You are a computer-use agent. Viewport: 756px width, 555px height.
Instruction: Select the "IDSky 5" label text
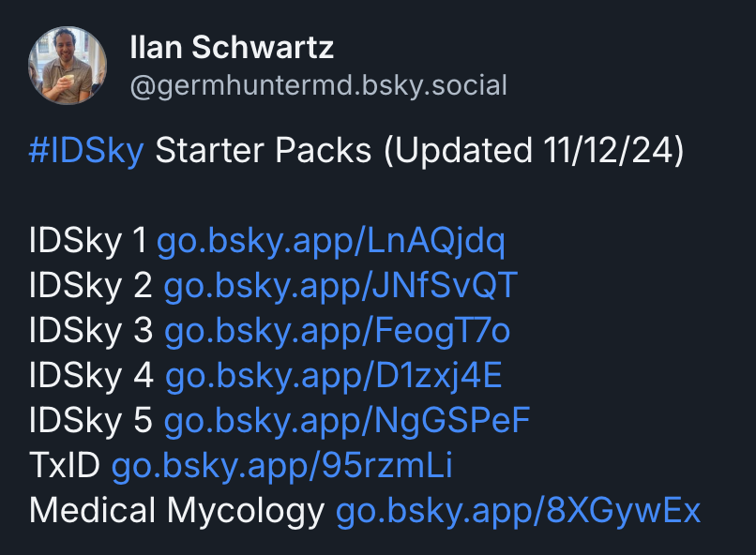click(x=91, y=421)
